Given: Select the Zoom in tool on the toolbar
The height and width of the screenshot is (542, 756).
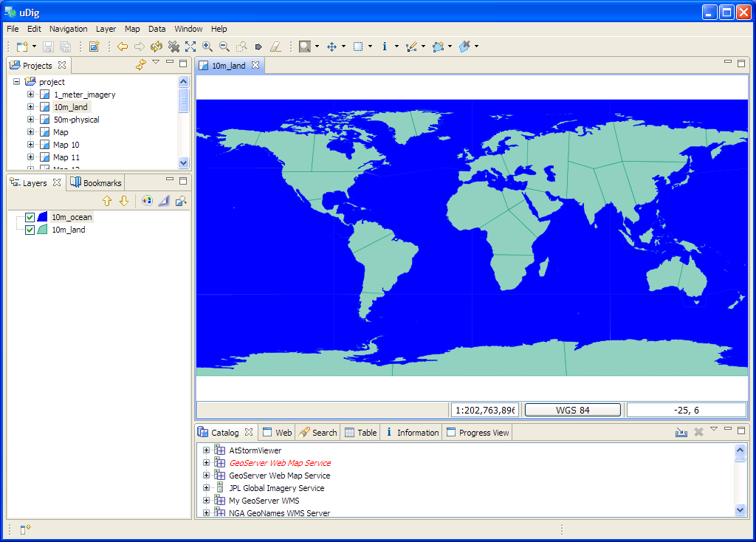Looking at the screenshot, I should (207, 46).
